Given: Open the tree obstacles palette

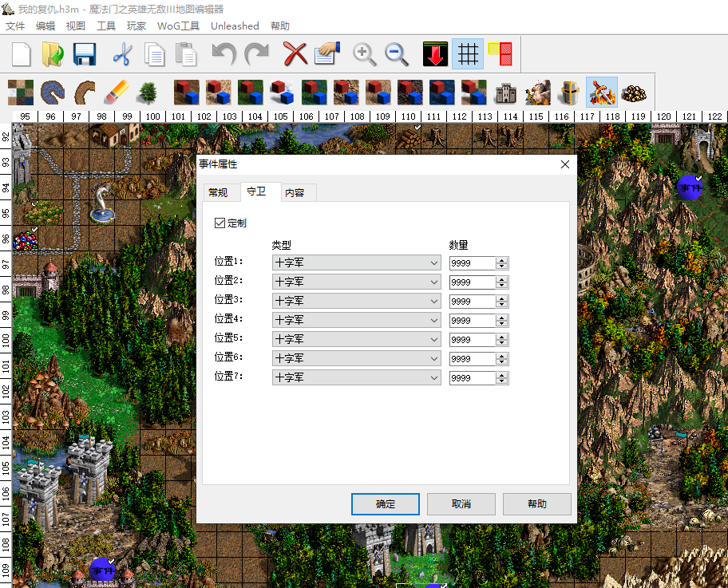Looking at the screenshot, I should point(148,93).
